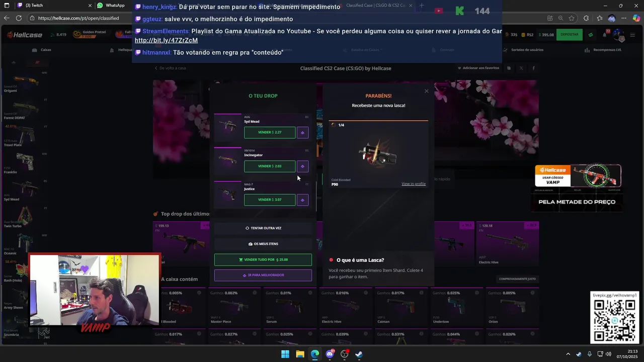Click Tentar Outra Vez button

(263, 228)
